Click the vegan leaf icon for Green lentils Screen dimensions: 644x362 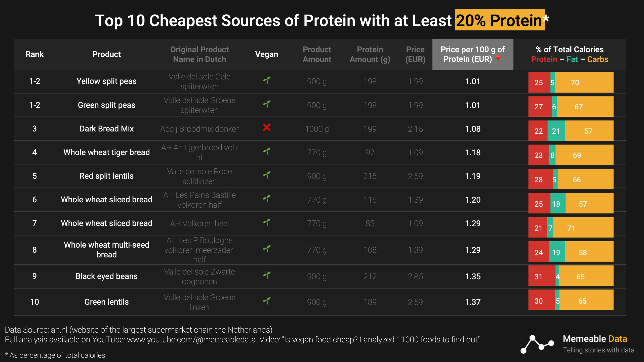tap(267, 301)
